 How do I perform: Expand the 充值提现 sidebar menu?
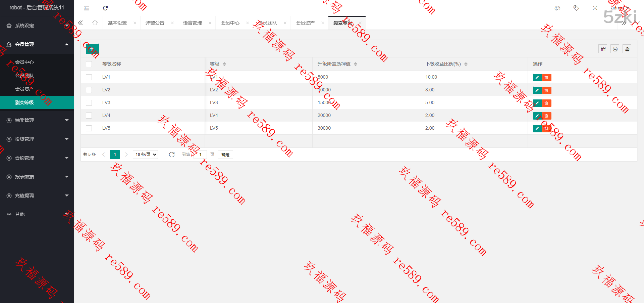pos(37,196)
